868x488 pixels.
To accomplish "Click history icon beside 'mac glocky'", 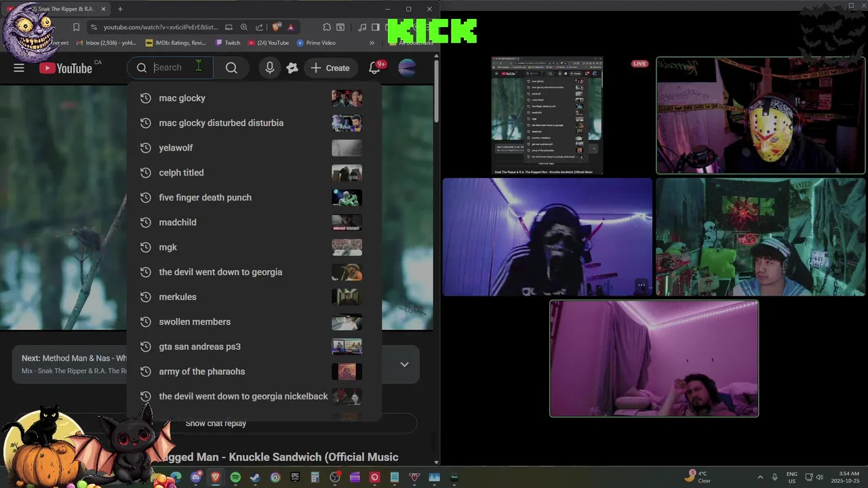I will (145, 98).
